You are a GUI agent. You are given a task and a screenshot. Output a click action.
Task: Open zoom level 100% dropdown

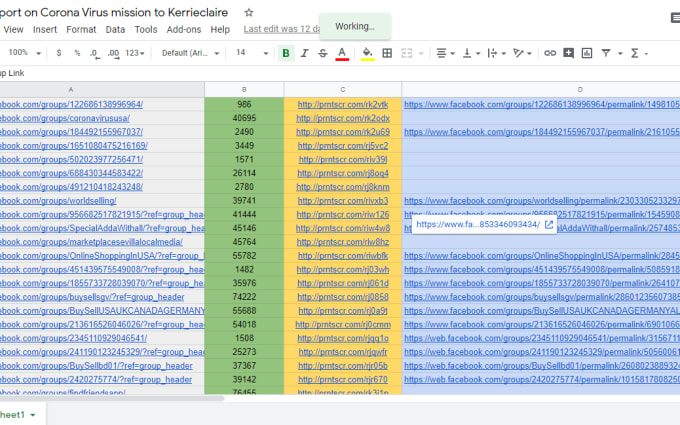[25, 52]
